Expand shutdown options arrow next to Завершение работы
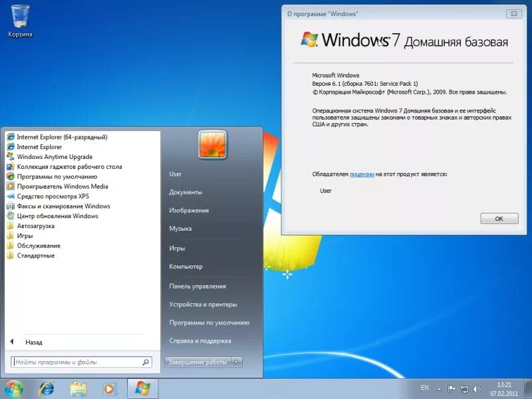Image resolution: width=532 pixels, height=399 pixels. pyautogui.click(x=237, y=362)
